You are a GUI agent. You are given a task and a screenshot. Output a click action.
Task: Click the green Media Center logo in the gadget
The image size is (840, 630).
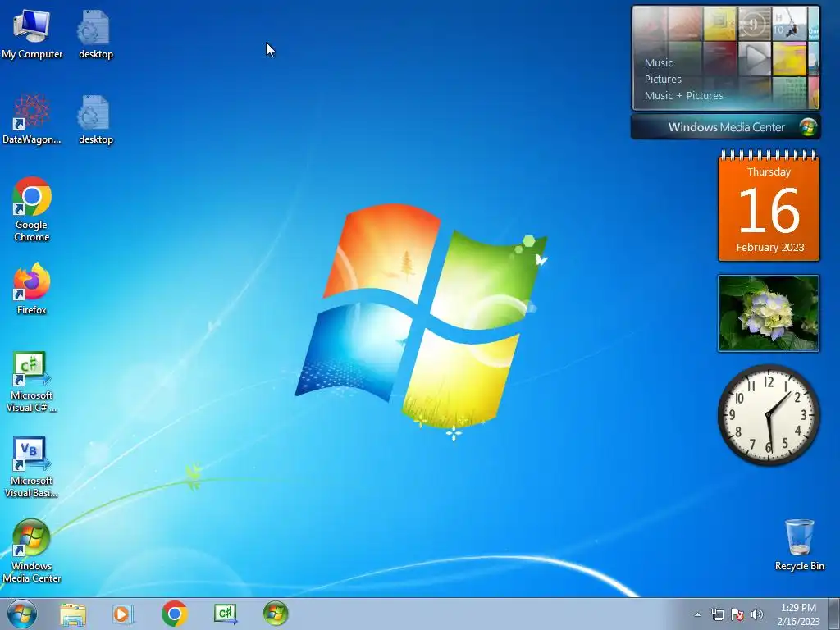(808, 127)
